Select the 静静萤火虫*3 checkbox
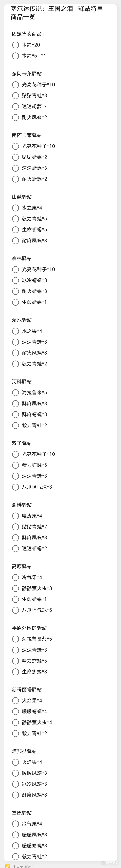 pos(15,588)
